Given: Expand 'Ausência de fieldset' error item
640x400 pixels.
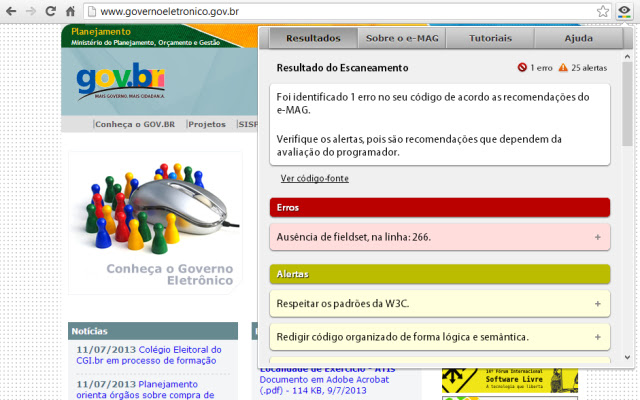Looking at the screenshot, I should 597,237.
